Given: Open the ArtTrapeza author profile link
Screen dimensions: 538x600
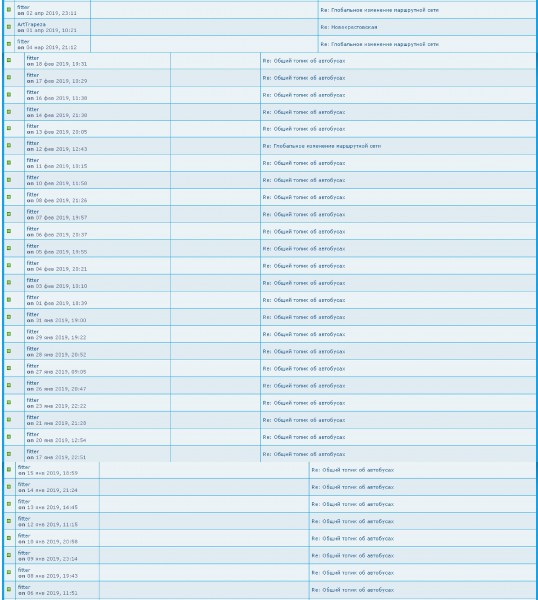Looking at the screenshot, I should click(x=31, y=24).
